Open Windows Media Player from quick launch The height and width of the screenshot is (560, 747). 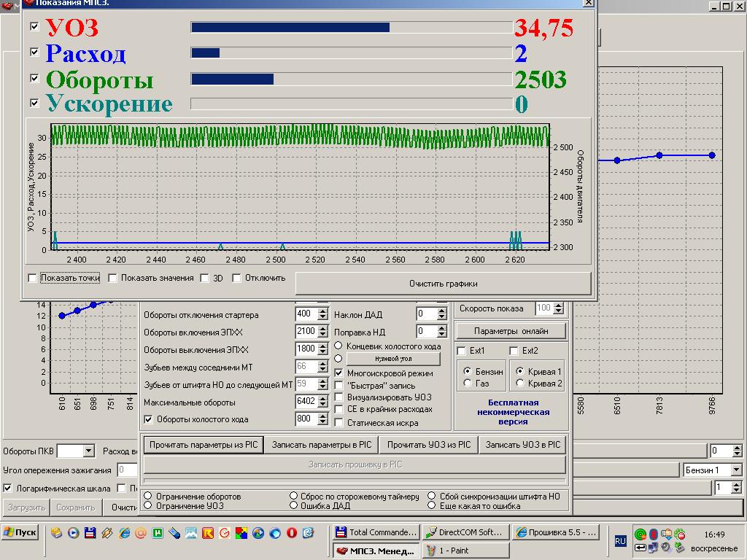tap(74, 533)
